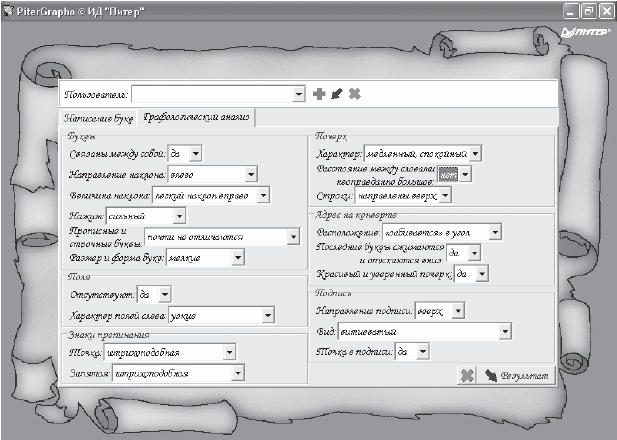
Task: Select the Графологический анализ tab
Action: click(x=195, y=118)
